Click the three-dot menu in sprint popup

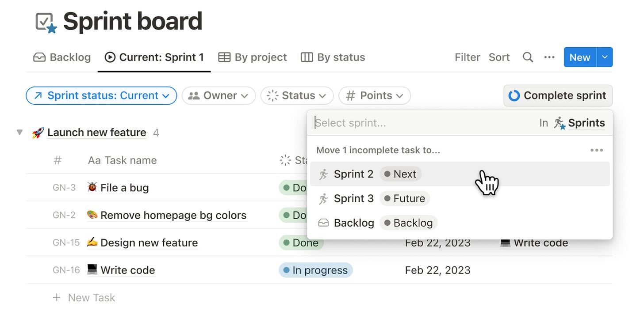pos(597,150)
